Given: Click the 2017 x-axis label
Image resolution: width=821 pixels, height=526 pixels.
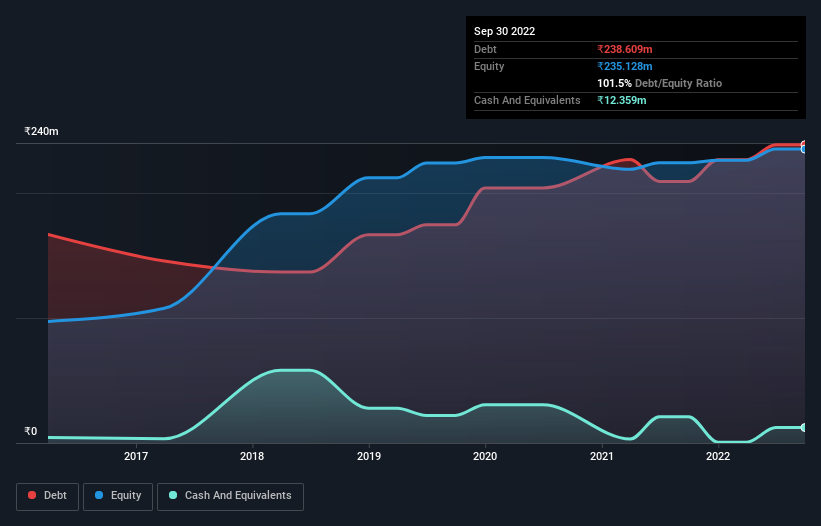Looking at the screenshot, I should [x=136, y=456].
